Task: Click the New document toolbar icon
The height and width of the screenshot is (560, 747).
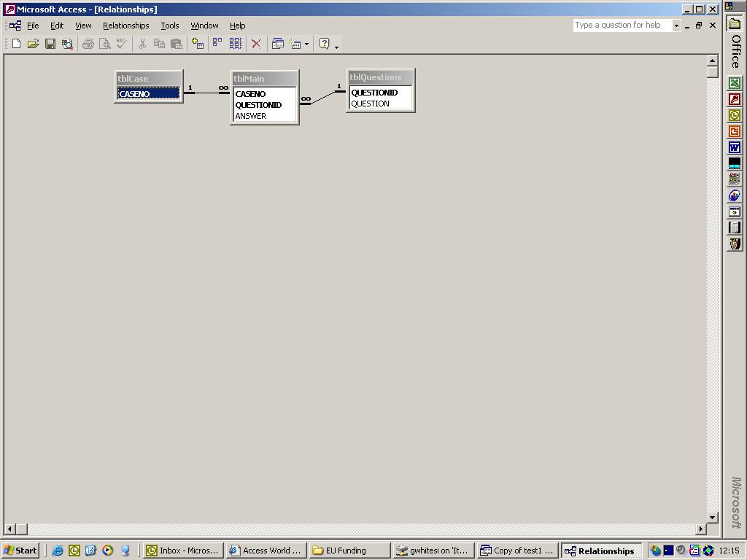Action: (16, 44)
